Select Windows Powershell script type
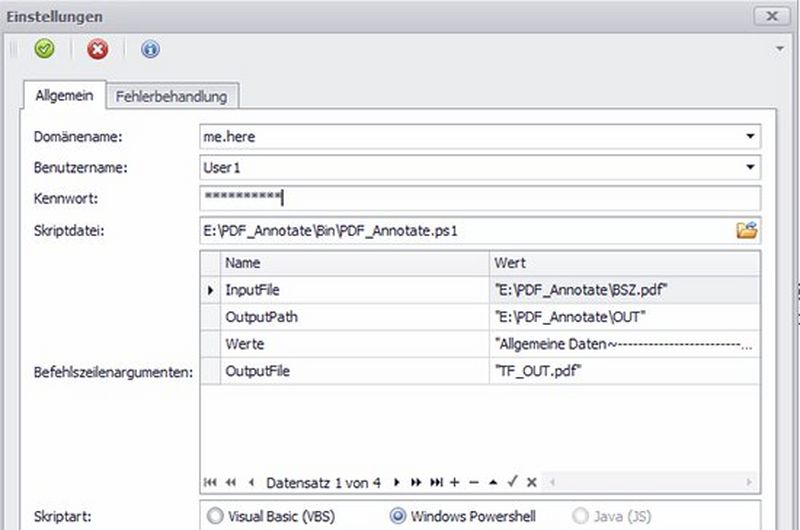Screen dimensions: 800x530 (400, 516)
